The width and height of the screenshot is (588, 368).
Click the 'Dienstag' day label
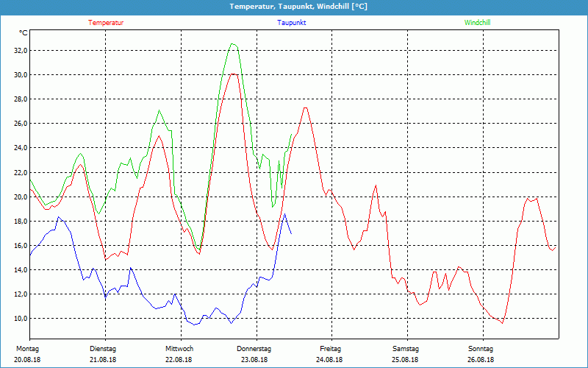click(103, 349)
